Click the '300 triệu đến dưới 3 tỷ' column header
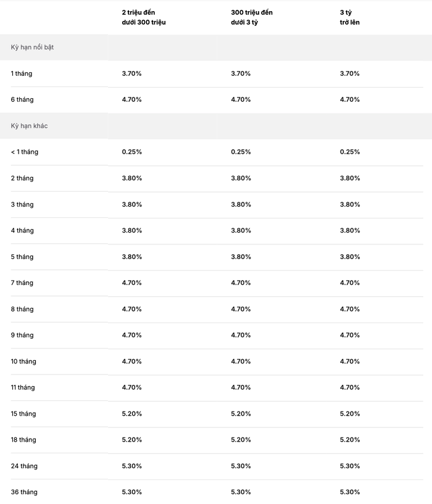The height and width of the screenshot is (504, 432). [x=252, y=17]
